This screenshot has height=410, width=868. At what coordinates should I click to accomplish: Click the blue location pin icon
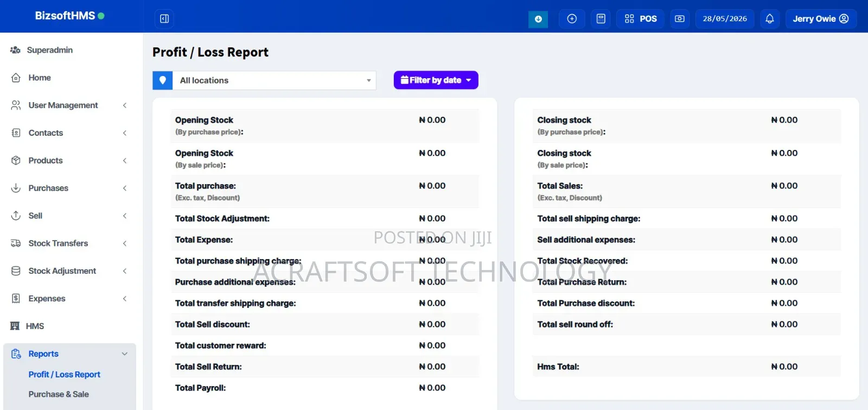(163, 80)
